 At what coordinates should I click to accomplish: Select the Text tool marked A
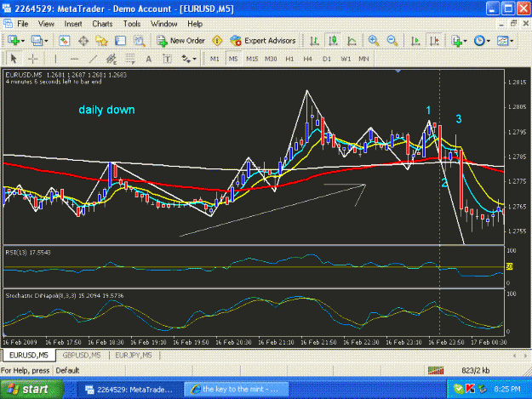coord(148,59)
